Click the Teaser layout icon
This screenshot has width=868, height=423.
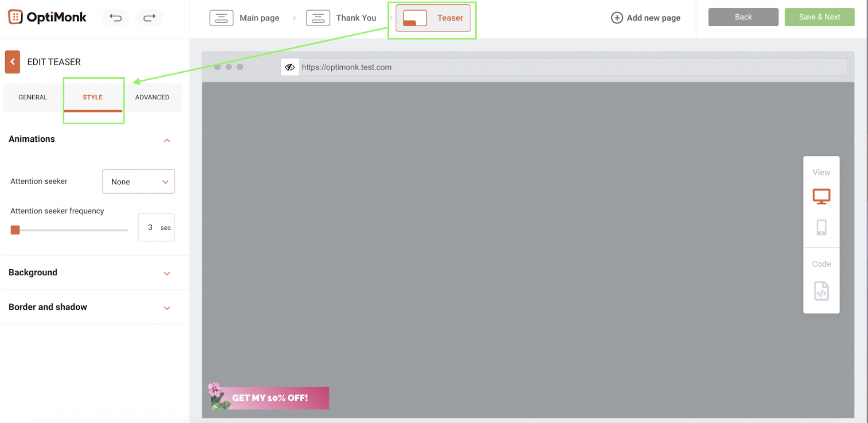coord(415,18)
